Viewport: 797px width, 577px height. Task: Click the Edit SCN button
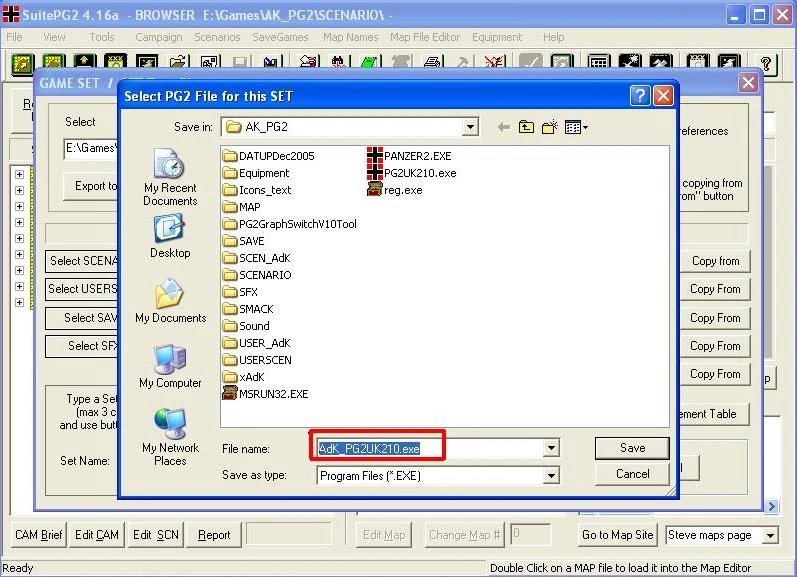coord(156,535)
